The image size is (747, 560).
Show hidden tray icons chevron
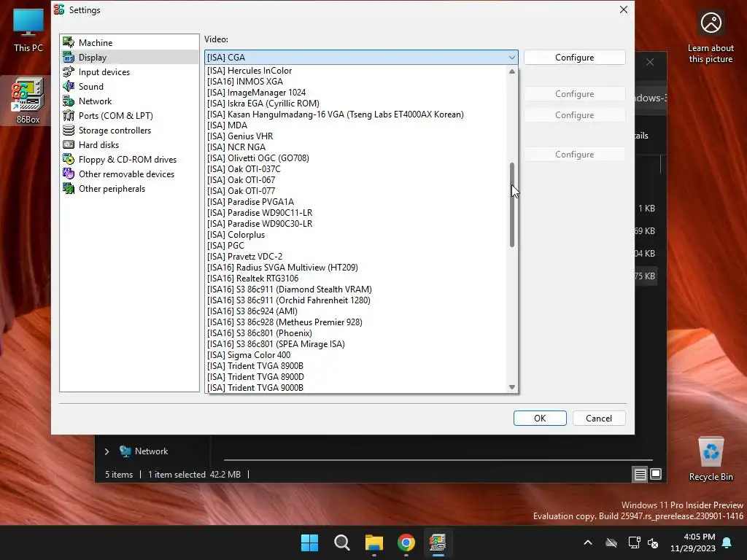[588, 542]
